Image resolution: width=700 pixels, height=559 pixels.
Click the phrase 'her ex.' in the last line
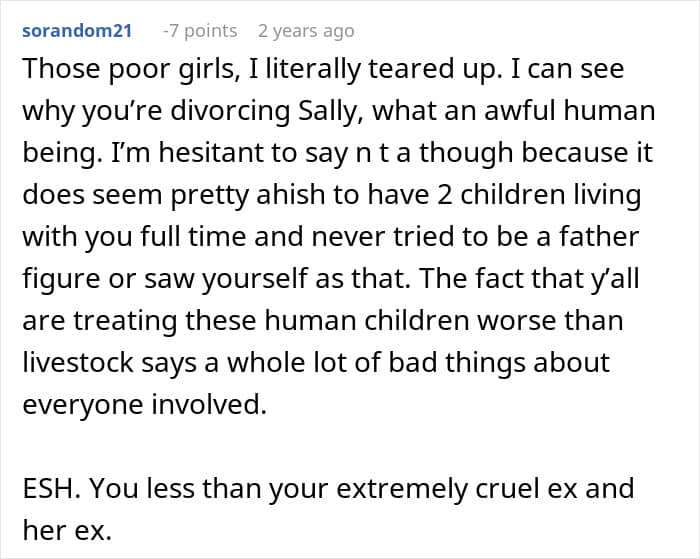[67, 530]
